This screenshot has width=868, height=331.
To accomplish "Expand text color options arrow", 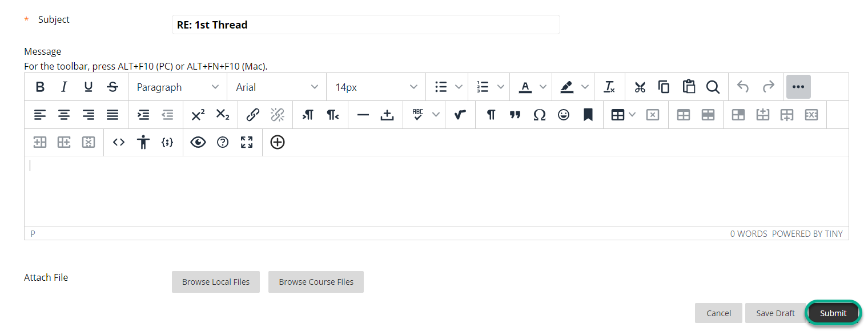I will click(543, 87).
